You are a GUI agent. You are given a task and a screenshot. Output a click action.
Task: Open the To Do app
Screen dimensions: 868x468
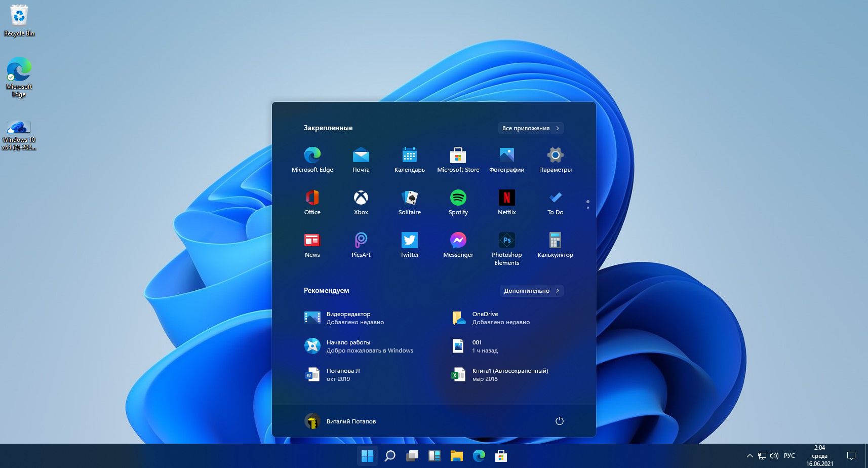coord(556,202)
